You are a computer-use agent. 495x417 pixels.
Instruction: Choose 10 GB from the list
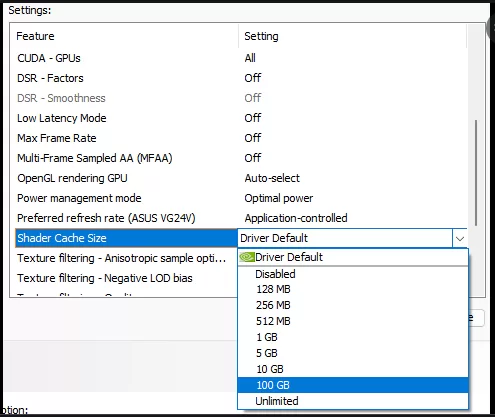click(353, 369)
